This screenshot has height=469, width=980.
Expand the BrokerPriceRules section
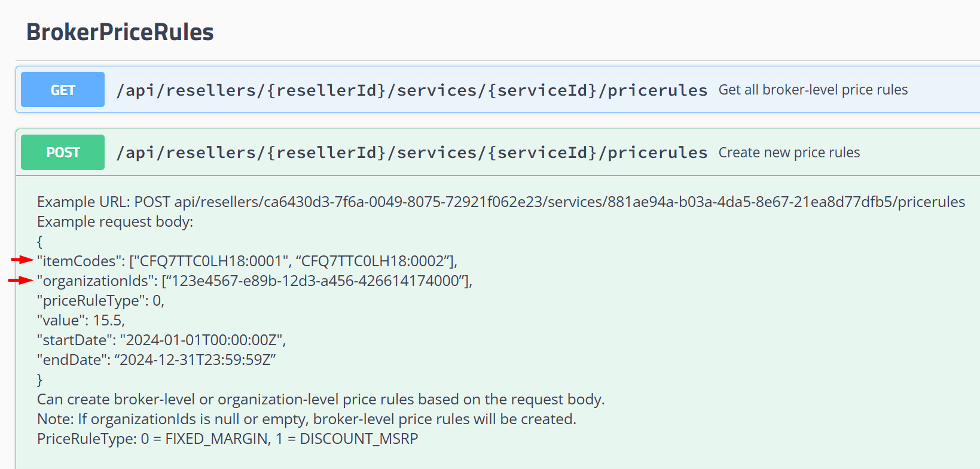pos(119,32)
